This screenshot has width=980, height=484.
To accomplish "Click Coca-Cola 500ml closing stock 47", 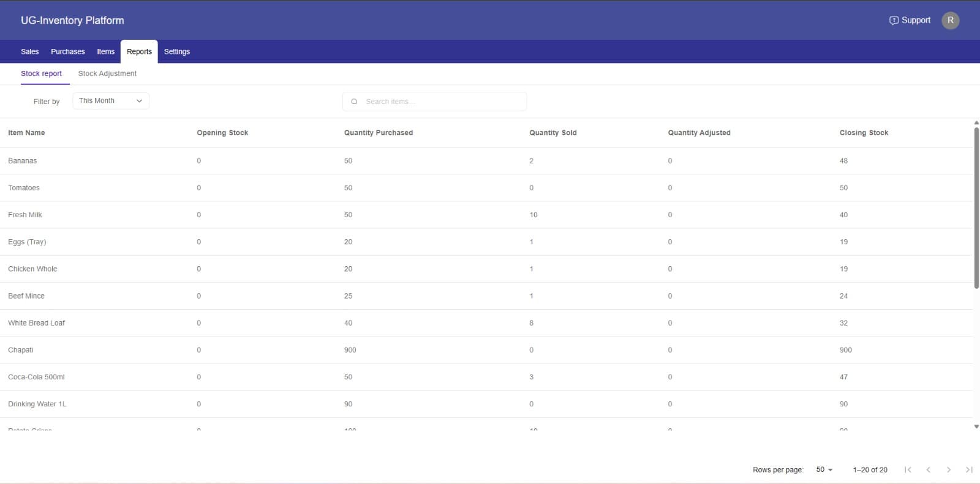I will [843, 377].
